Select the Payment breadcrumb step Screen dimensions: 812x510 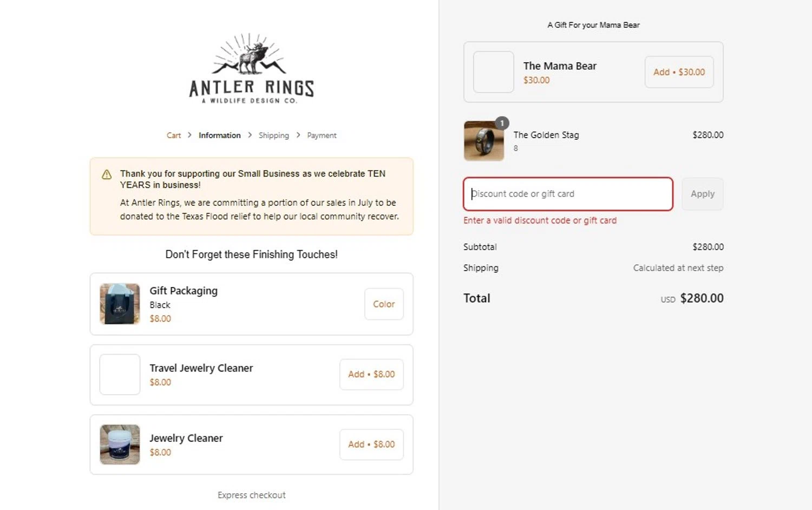(322, 135)
